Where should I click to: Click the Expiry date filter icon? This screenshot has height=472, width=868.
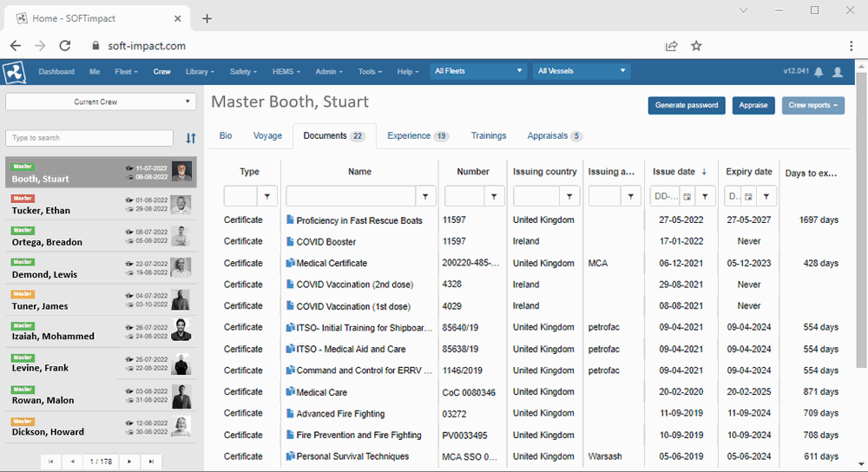(766, 196)
